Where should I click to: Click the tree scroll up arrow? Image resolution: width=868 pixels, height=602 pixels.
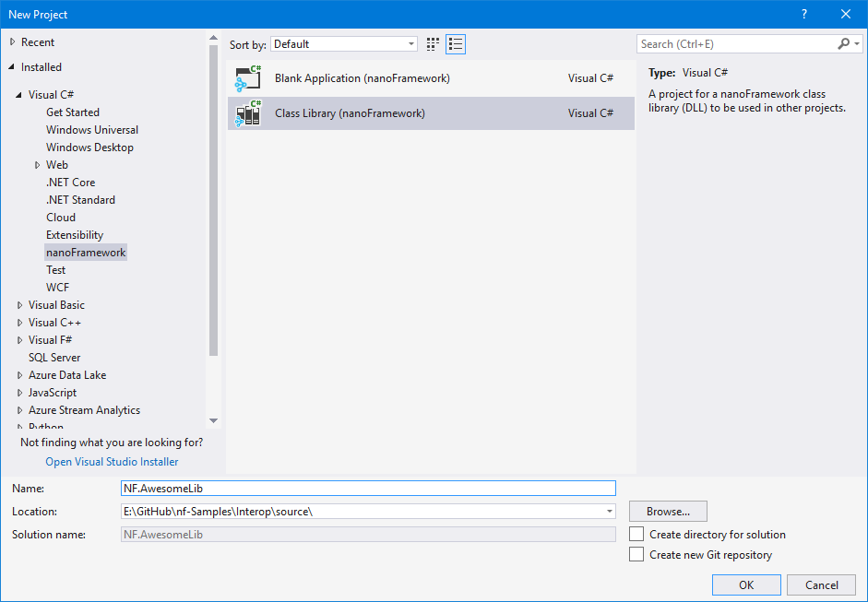214,38
